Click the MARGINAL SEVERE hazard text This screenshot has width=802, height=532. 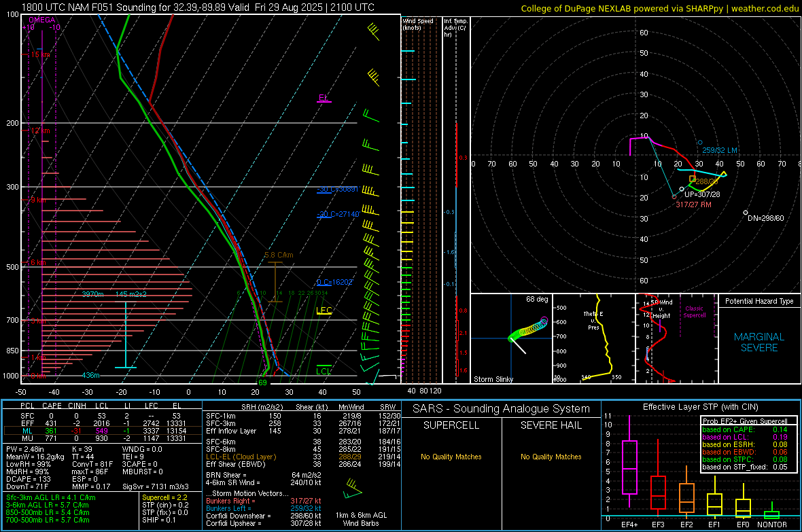[759, 342]
